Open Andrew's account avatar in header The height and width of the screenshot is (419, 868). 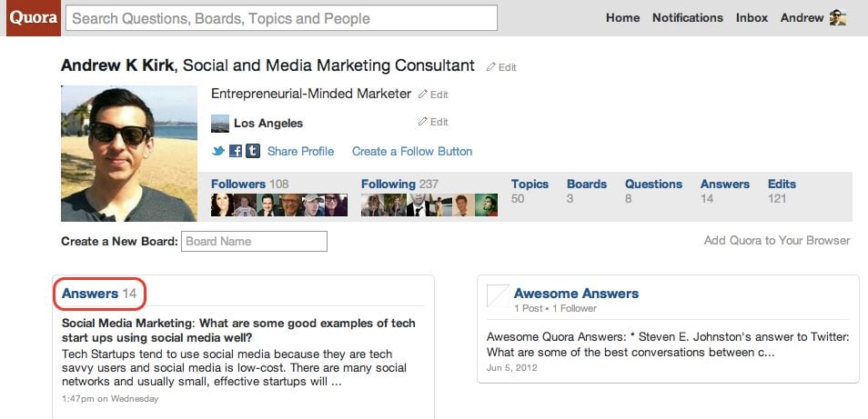pyautogui.click(x=838, y=17)
